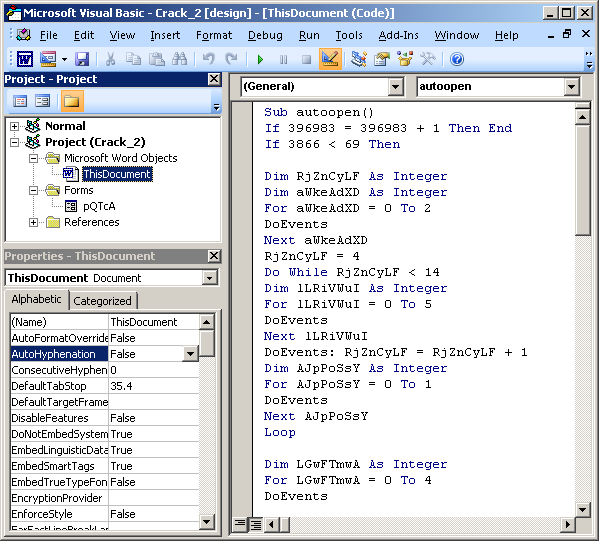Click the Copy icon in the toolbar
Image resolution: width=599 pixels, height=541 pixels.
pyautogui.click(x=133, y=59)
